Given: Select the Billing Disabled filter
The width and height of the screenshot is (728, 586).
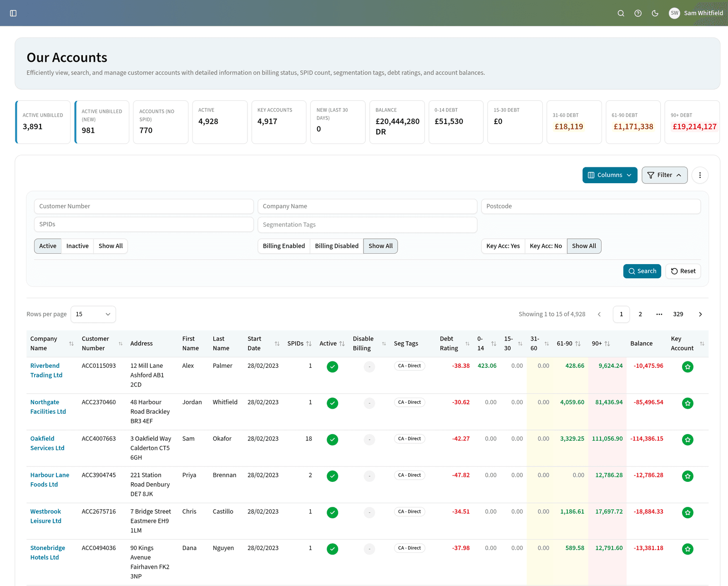Looking at the screenshot, I should [x=337, y=246].
